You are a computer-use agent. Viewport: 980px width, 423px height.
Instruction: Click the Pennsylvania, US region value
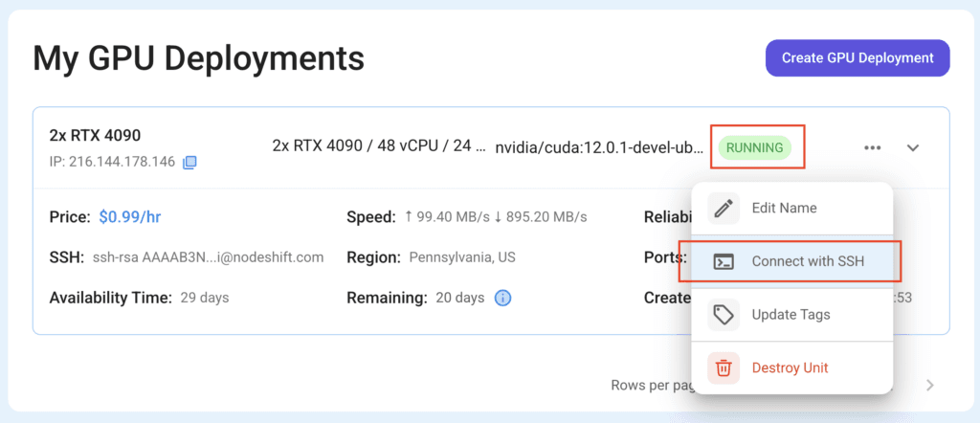point(462,257)
